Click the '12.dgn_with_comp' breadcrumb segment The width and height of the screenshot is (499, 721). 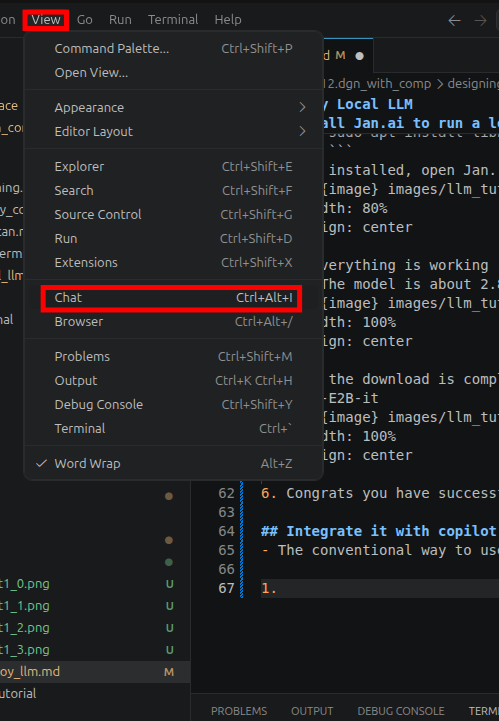coord(378,84)
